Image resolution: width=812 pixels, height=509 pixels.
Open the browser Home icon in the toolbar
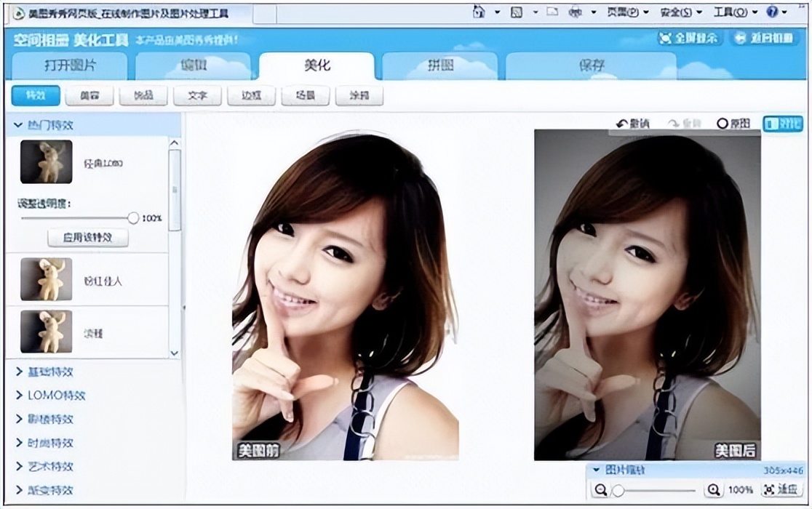tap(477, 10)
